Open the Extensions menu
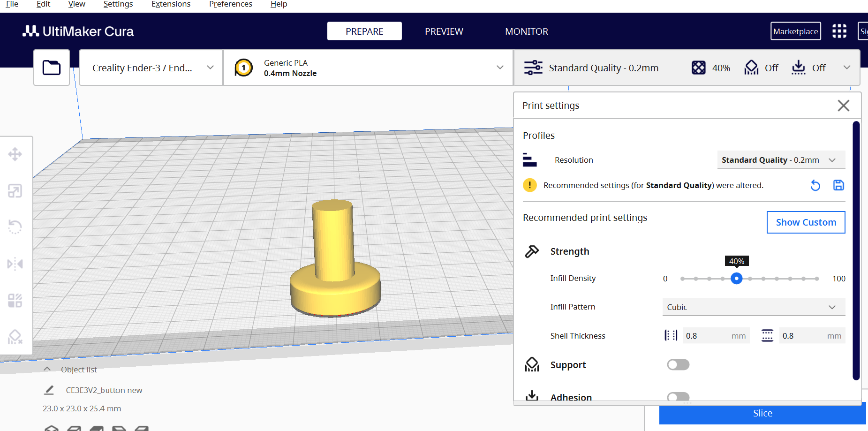 click(x=171, y=4)
